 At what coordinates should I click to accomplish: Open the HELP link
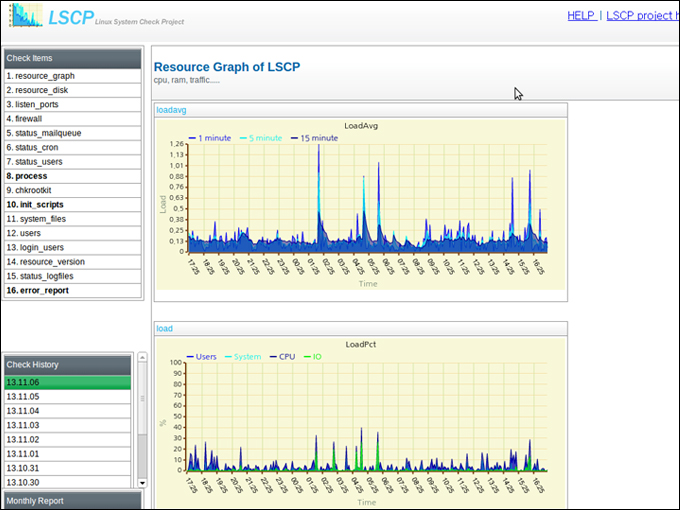click(580, 16)
